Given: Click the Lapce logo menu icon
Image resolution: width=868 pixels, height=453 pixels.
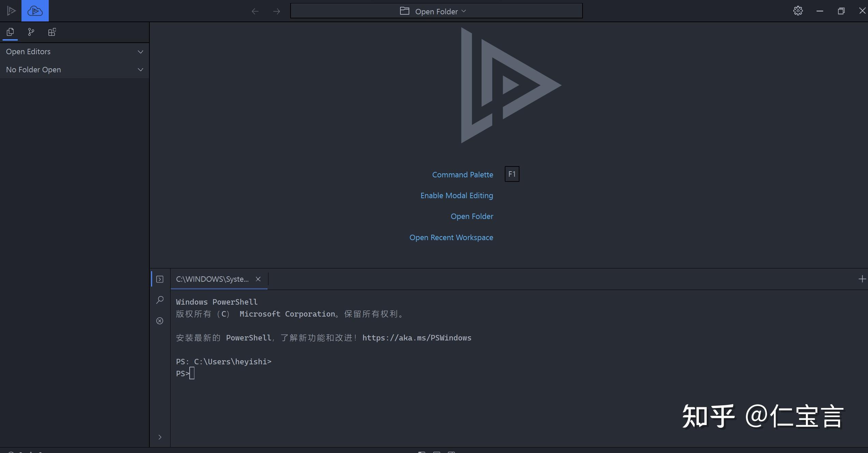Looking at the screenshot, I should point(11,11).
